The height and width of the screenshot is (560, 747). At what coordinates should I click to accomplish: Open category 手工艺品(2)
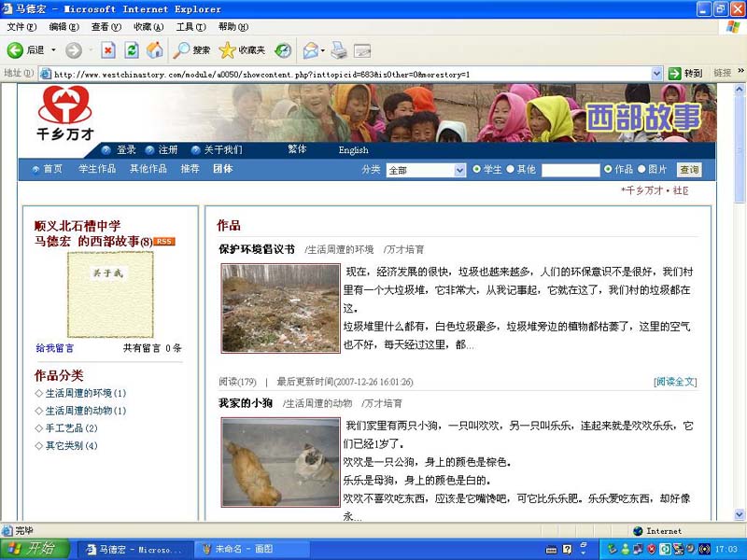(71, 428)
